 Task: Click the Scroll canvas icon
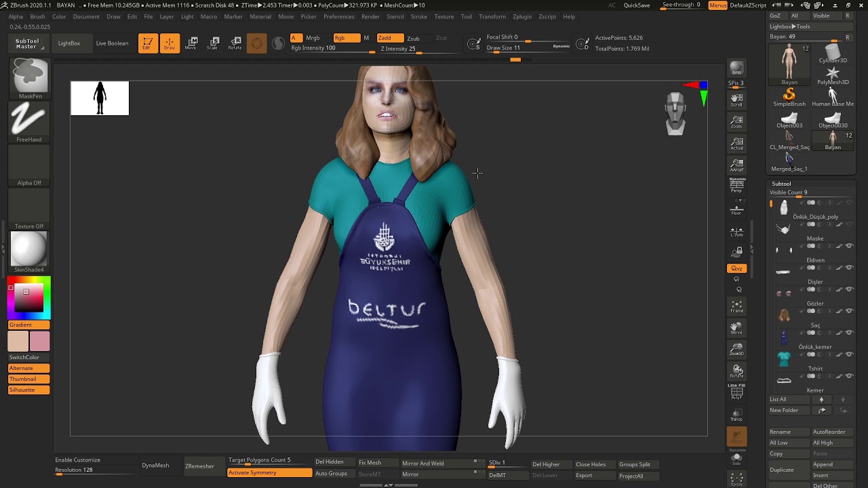pos(736,100)
